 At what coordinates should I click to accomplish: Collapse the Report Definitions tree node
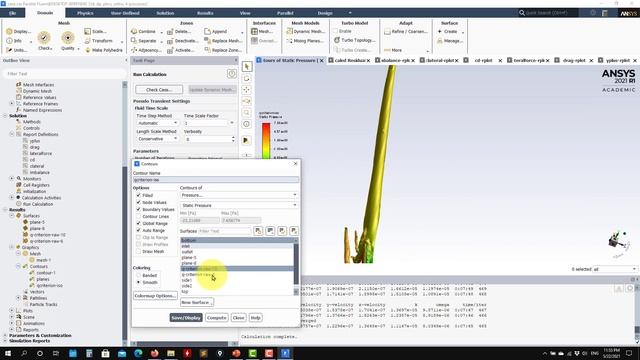pyautogui.click(x=12, y=134)
